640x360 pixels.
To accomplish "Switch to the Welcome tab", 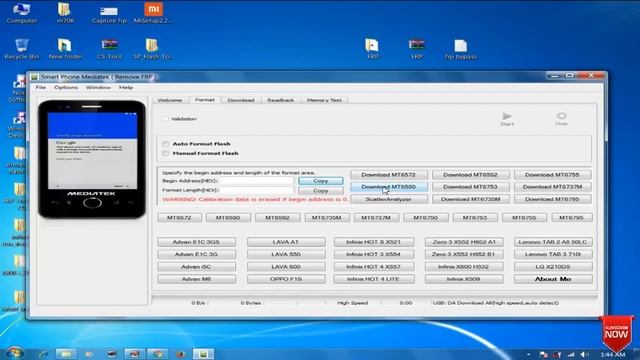I will (x=170, y=100).
